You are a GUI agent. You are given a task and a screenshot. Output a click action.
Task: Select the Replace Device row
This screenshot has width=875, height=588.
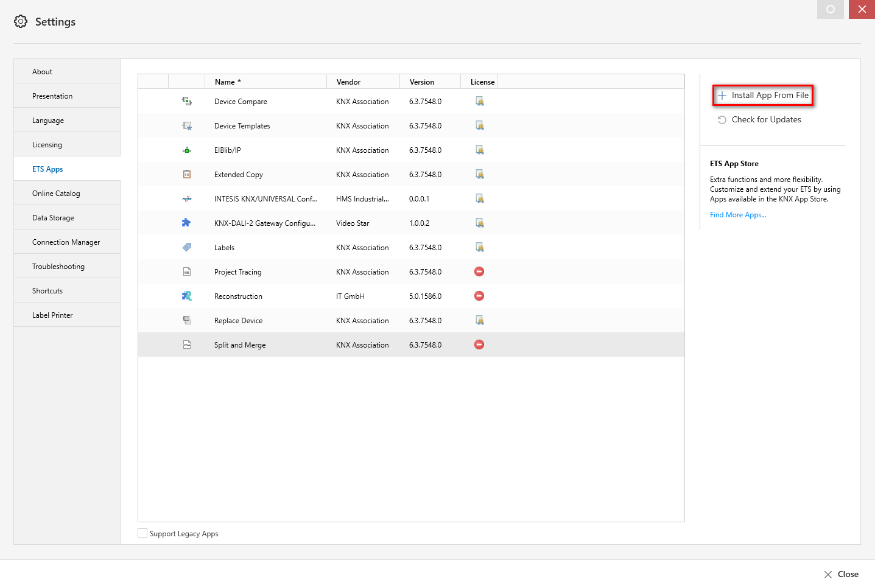pos(239,321)
